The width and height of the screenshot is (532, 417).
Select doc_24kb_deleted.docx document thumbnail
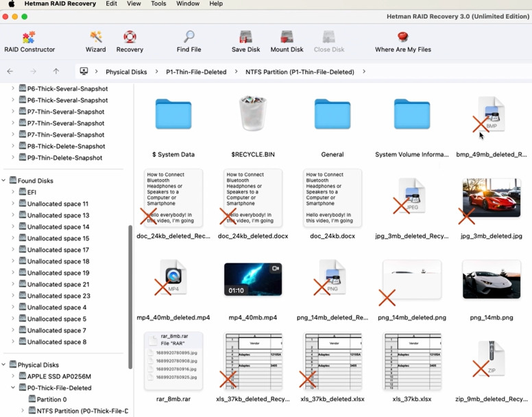point(253,198)
